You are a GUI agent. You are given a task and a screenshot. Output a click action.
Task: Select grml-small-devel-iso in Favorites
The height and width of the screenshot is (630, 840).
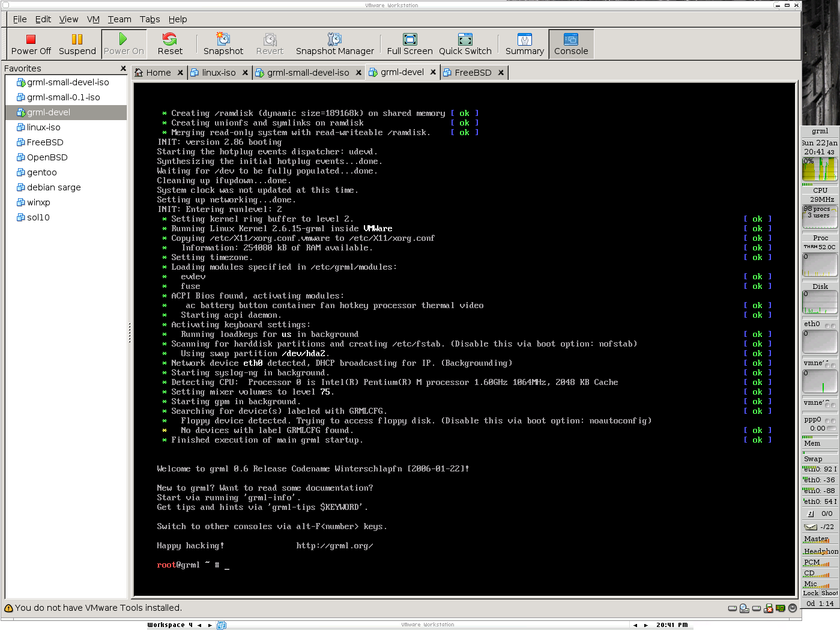66,82
